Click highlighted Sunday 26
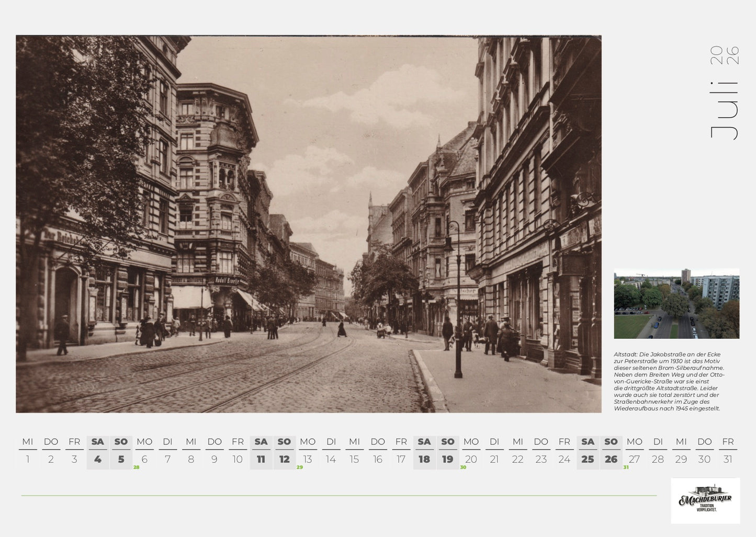The image size is (756, 537). pyautogui.click(x=611, y=459)
